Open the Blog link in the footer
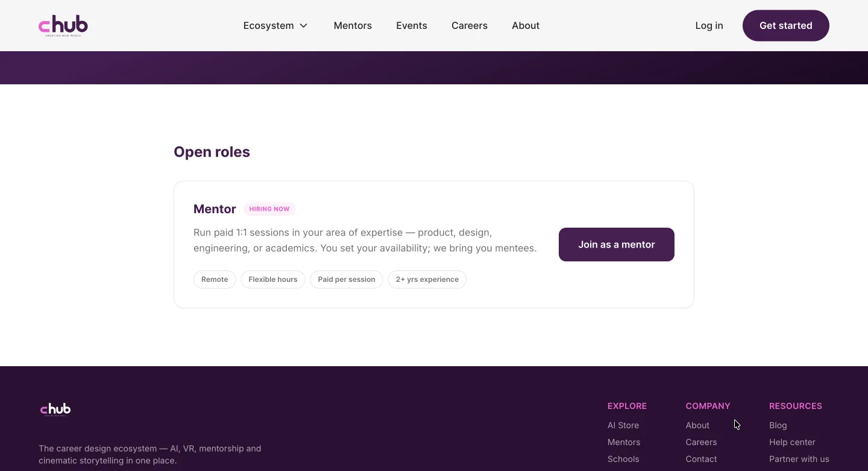Screen dimensions: 868x471 [x=778, y=425]
